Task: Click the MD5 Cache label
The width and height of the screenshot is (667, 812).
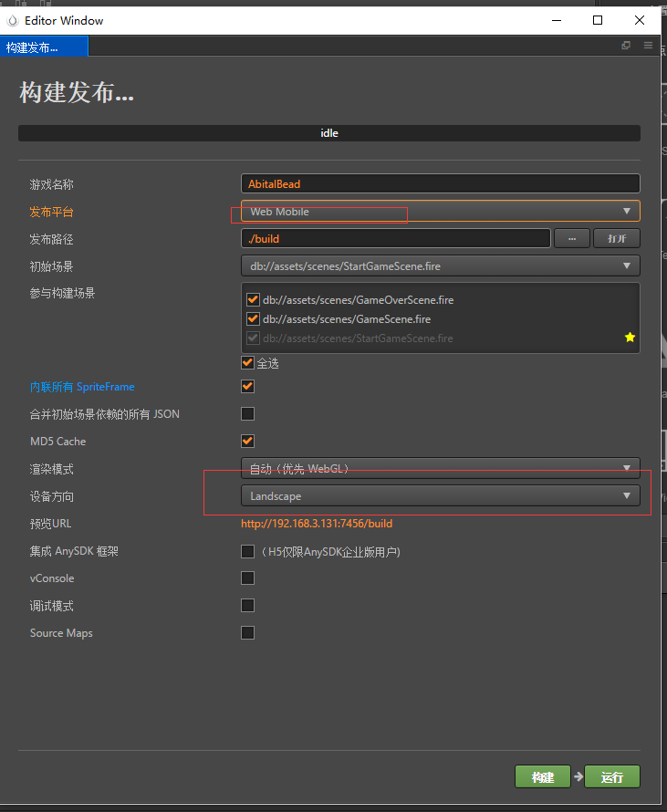Action: click(x=58, y=442)
